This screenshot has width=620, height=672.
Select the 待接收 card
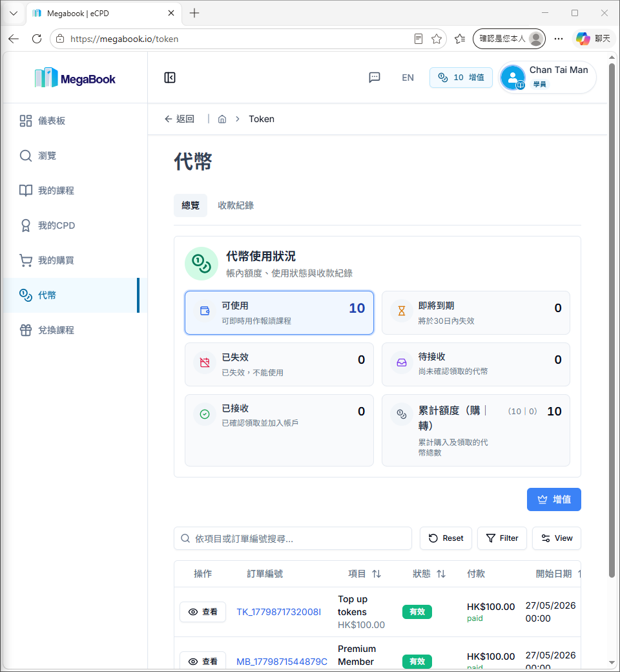click(x=475, y=364)
